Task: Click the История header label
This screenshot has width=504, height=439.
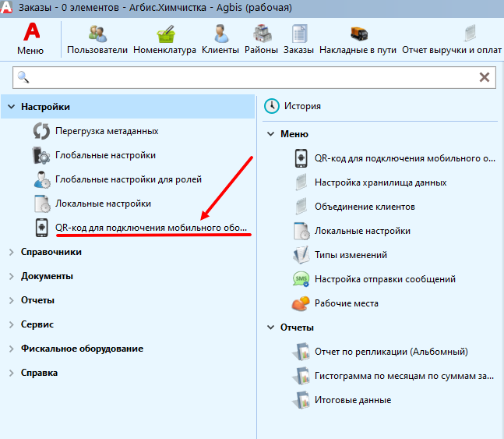Action: [x=302, y=106]
